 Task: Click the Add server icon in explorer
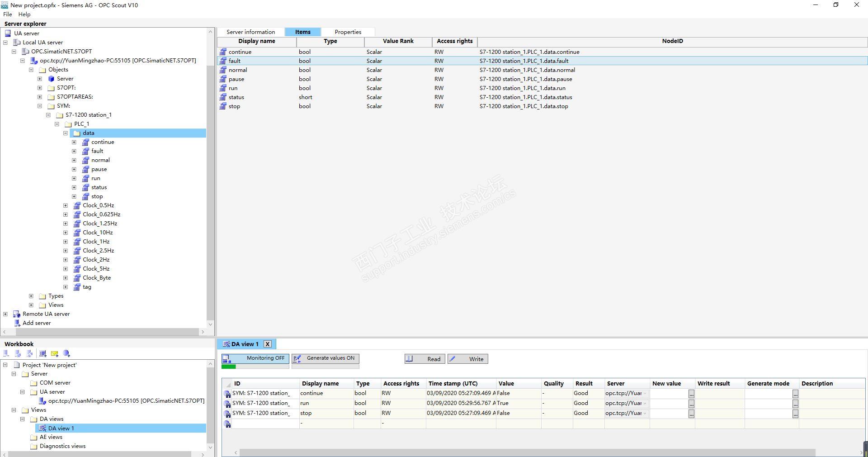click(17, 323)
